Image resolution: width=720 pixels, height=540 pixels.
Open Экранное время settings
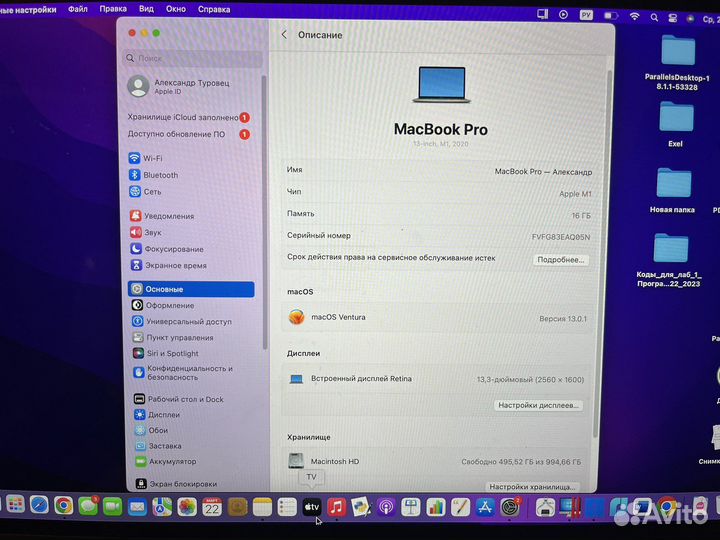point(169,265)
